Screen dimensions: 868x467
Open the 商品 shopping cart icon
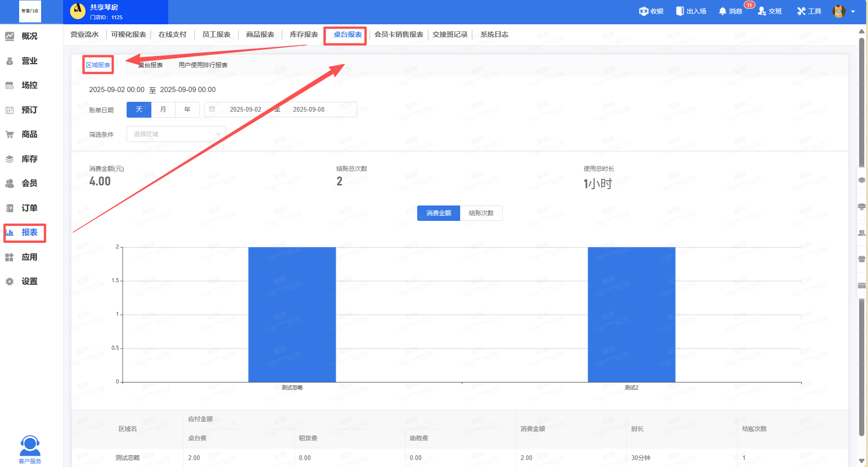click(x=9, y=134)
